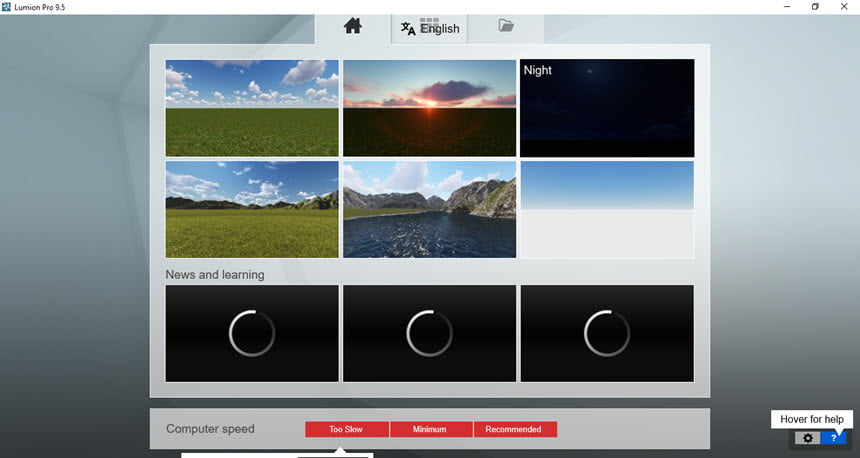Click the Hover for help tooltip

click(x=812, y=419)
